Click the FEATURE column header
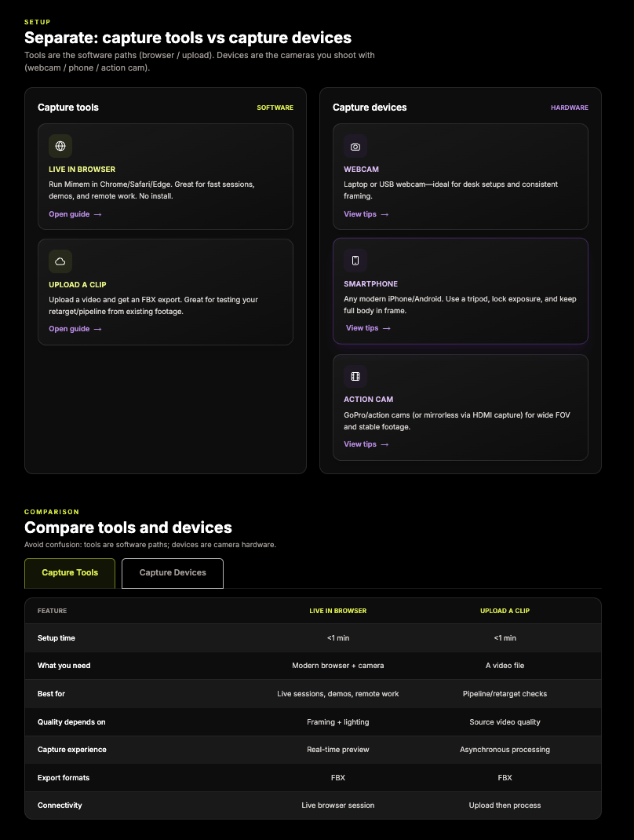The height and width of the screenshot is (840, 634). click(52, 611)
